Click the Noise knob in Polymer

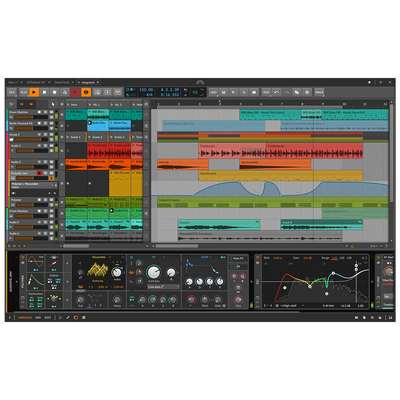117,299
